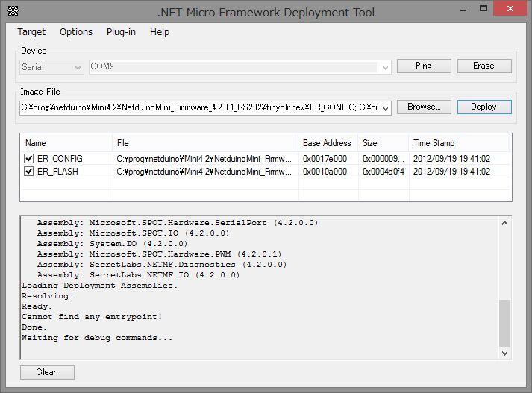Click inside the Image File path field

(x=199, y=108)
